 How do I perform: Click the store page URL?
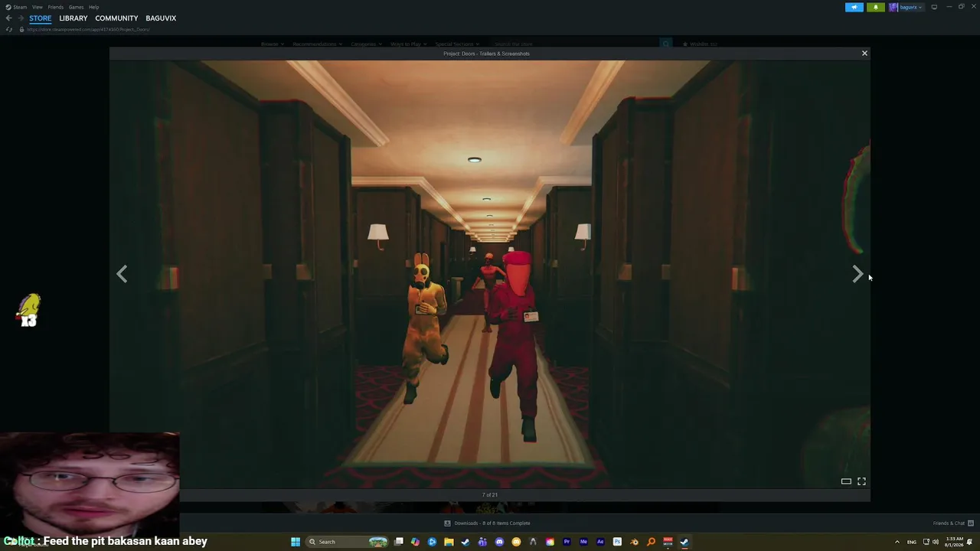(x=88, y=29)
